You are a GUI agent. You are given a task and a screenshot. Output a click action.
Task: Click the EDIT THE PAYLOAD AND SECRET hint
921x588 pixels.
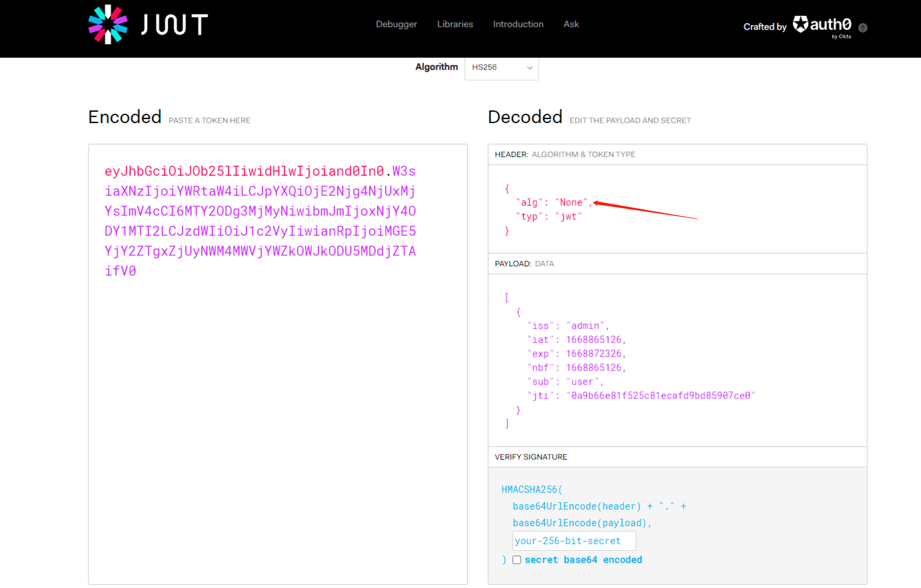[630, 121]
